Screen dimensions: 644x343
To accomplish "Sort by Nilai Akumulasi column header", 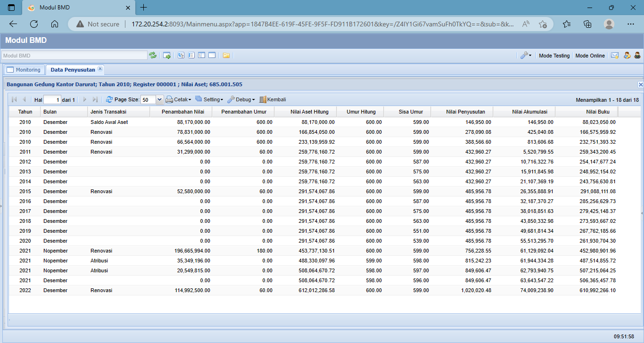I will point(524,112).
